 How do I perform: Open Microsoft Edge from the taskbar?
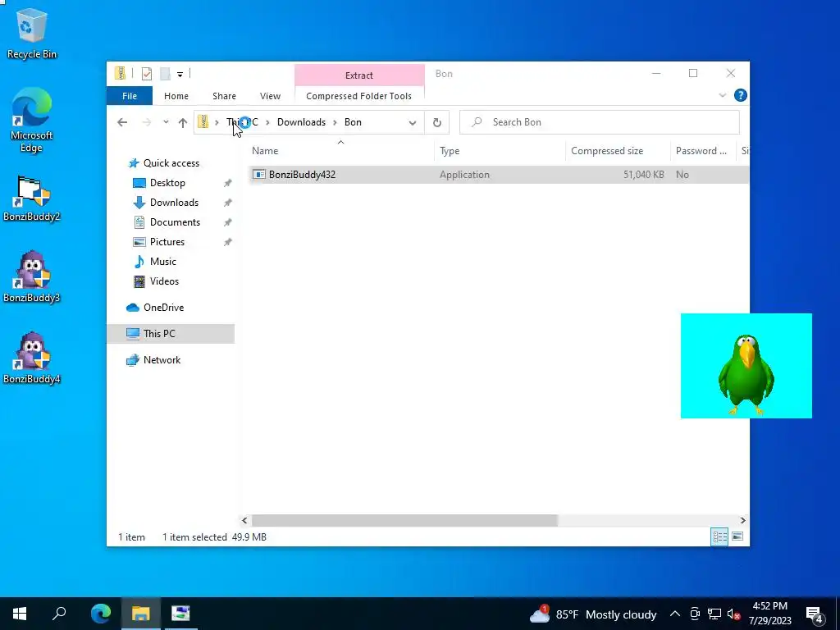tap(100, 614)
